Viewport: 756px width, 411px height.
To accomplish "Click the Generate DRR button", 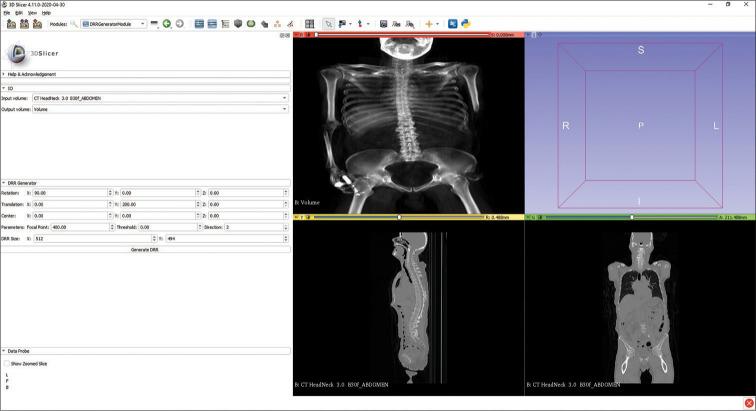I will click(146, 249).
